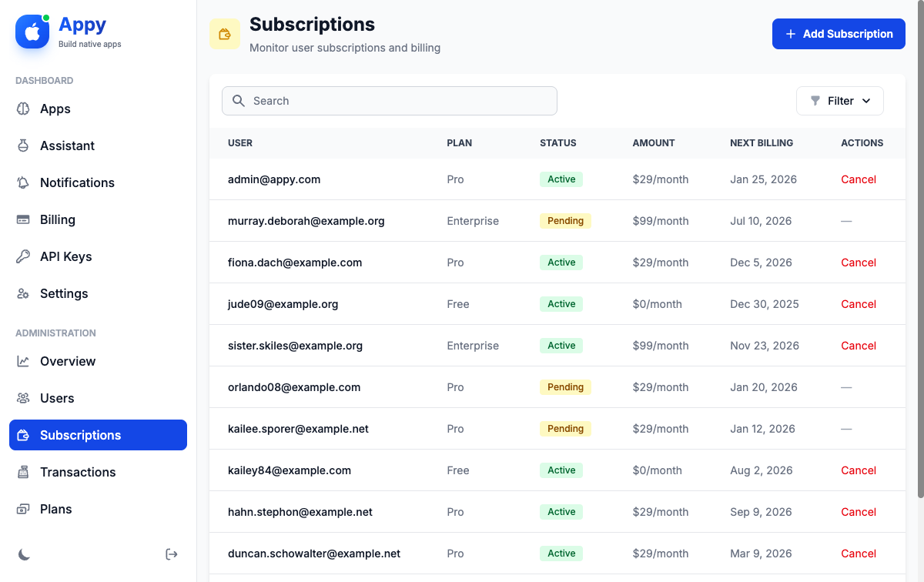Open the Overview analytics icon
The height and width of the screenshot is (582, 924).
pyautogui.click(x=24, y=361)
